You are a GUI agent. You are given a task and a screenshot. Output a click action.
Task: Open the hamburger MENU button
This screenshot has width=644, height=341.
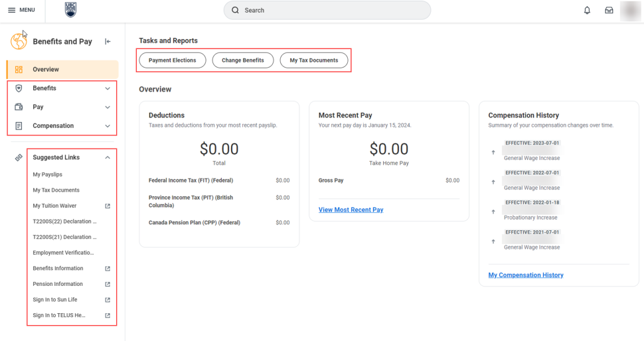click(21, 10)
